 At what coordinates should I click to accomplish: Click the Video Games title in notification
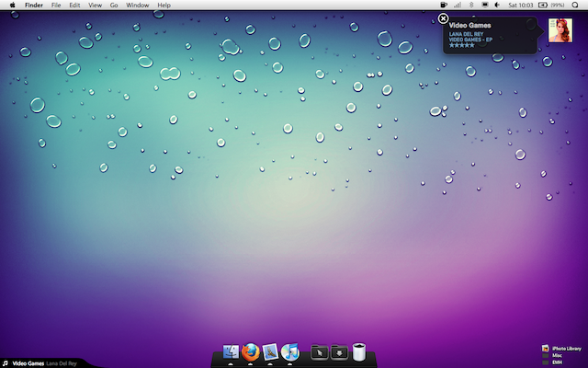coord(469,26)
